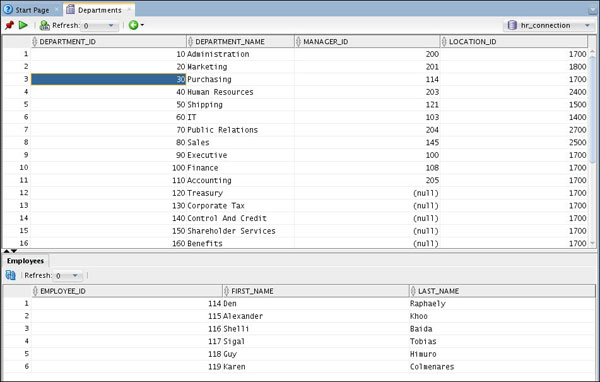Sort by MANAGER_ID column header
This screenshot has height=382, width=600.
tap(367, 41)
